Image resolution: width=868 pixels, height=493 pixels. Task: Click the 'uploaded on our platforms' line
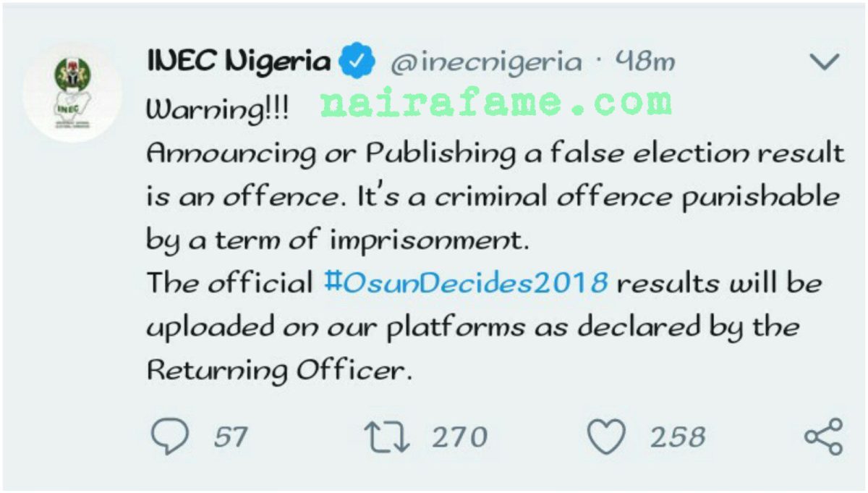pos(472,327)
